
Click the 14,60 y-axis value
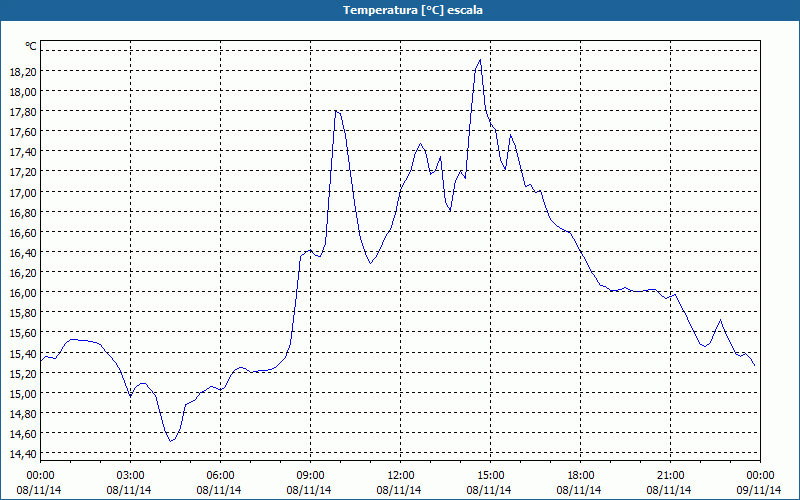[x=23, y=434]
